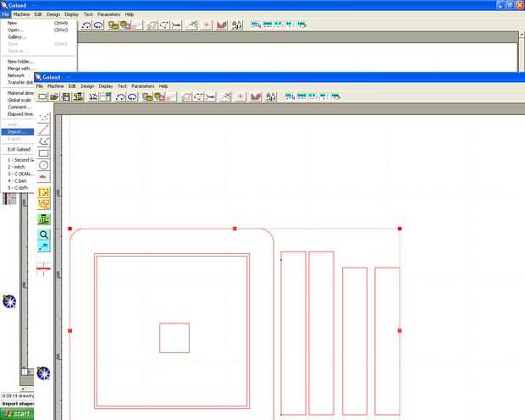Click Redo arrow icon in front window toolbar
This screenshot has height=420, width=525.
pos(132,97)
